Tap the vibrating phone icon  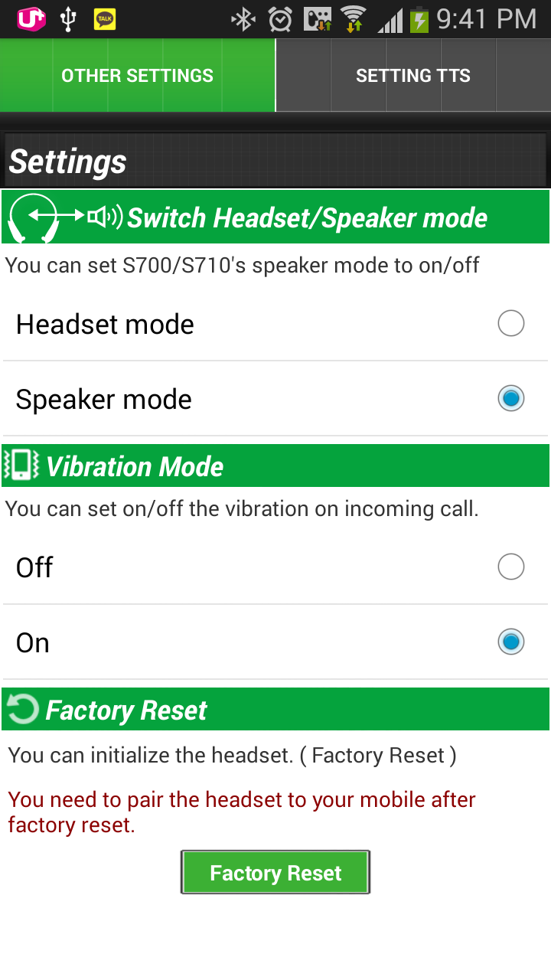tap(21, 465)
